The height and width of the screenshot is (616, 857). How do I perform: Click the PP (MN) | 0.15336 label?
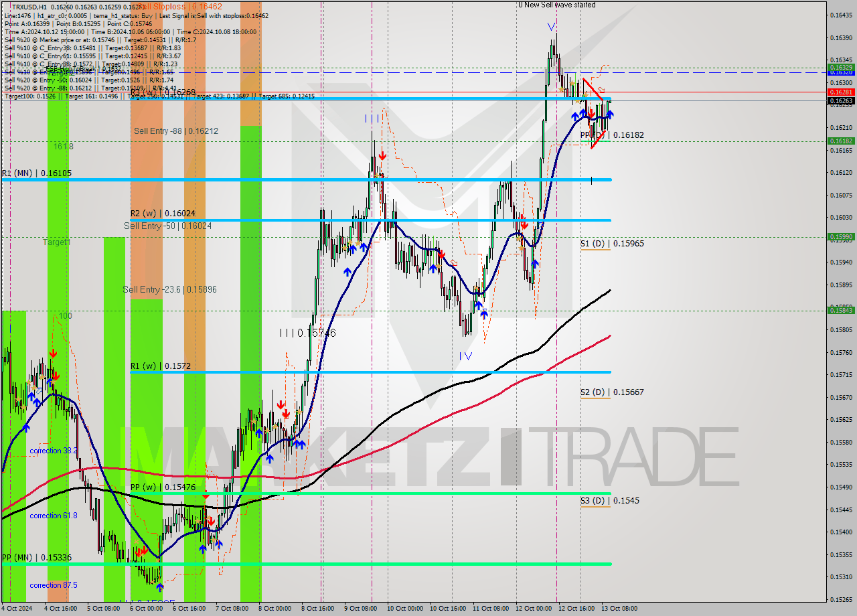pyautogui.click(x=36, y=558)
